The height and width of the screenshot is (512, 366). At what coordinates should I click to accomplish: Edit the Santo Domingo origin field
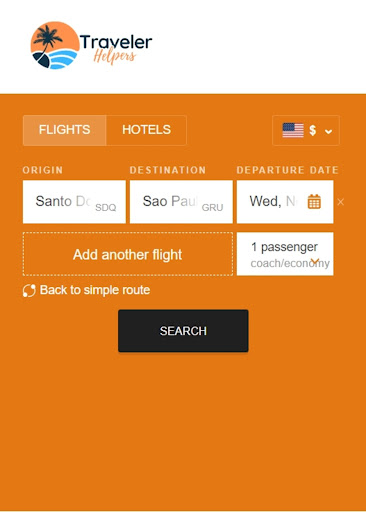click(x=74, y=202)
